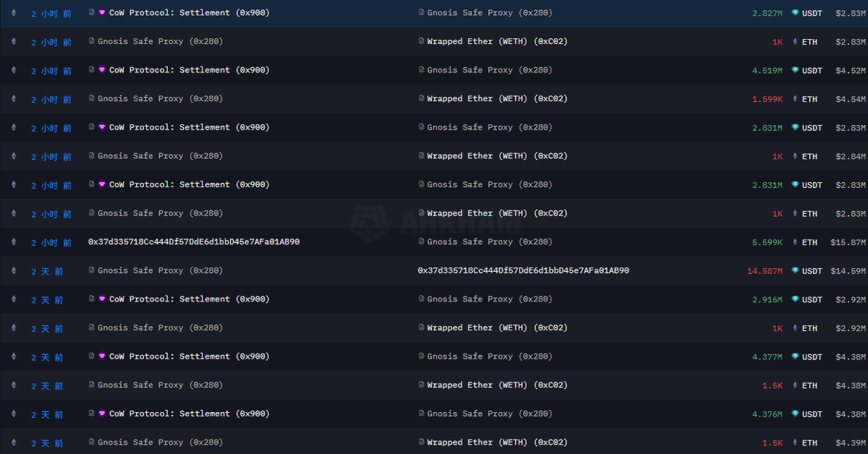Select the 1.599K amount value
The height and width of the screenshot is (454, 868).
pos(767,99)
